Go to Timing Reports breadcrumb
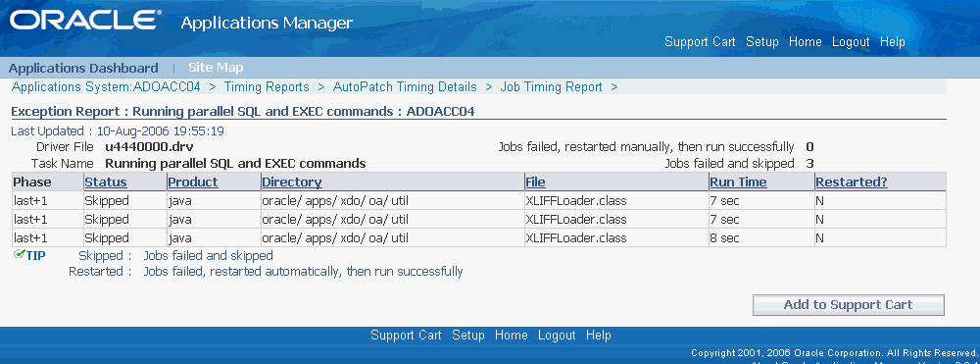This screenshot has height=364, width=980. (267, 87)
